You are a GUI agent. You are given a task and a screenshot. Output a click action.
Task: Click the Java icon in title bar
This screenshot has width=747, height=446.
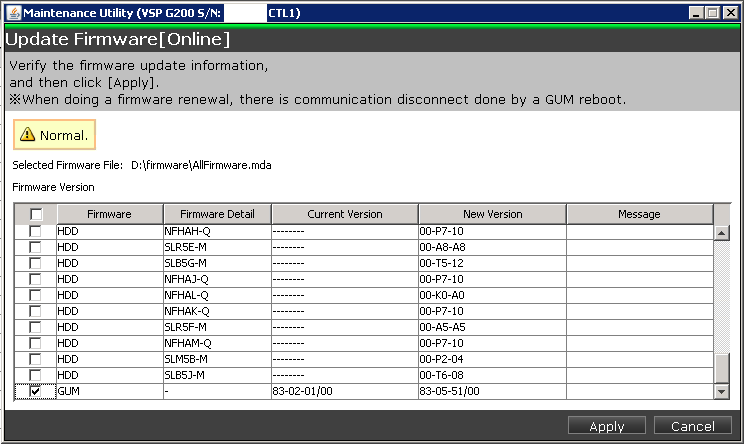tap(14, 13)
